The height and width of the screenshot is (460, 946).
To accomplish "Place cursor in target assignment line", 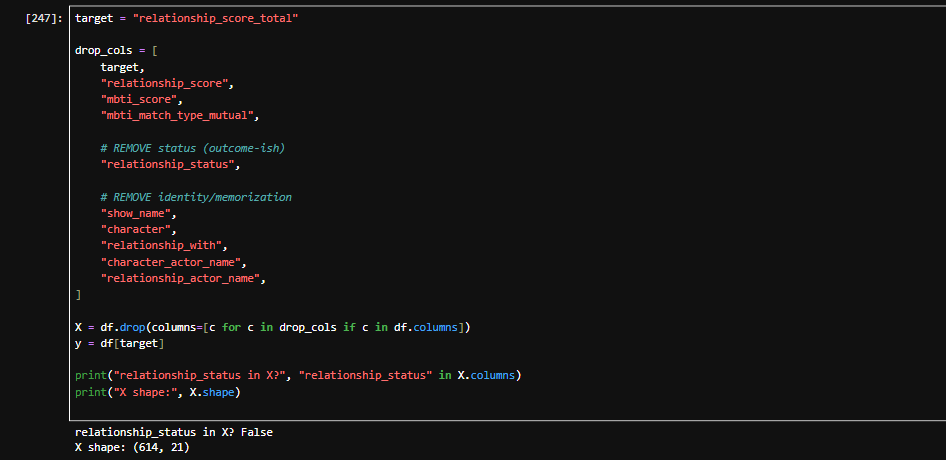I will [186, 18].
